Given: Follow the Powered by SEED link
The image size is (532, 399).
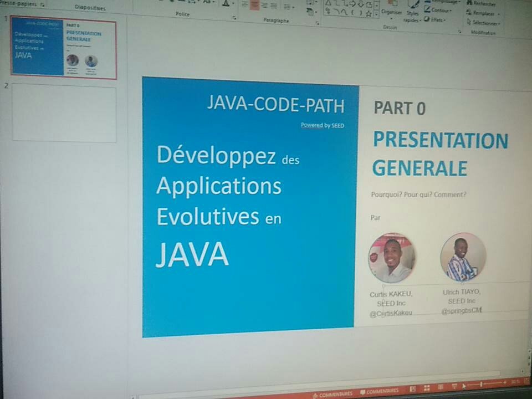Looking at the screenshot, I should 323,125.
